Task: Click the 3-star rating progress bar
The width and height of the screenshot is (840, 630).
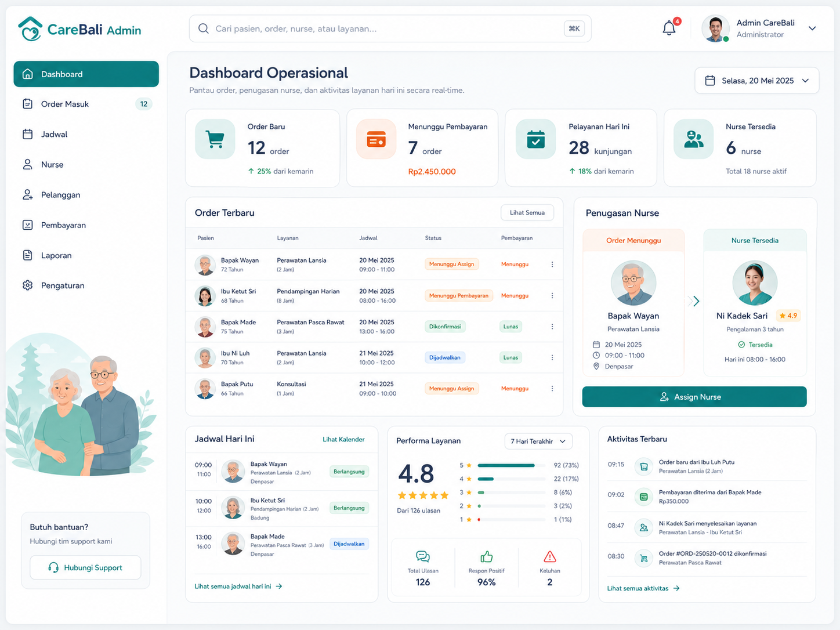Action: click(512, 493)
